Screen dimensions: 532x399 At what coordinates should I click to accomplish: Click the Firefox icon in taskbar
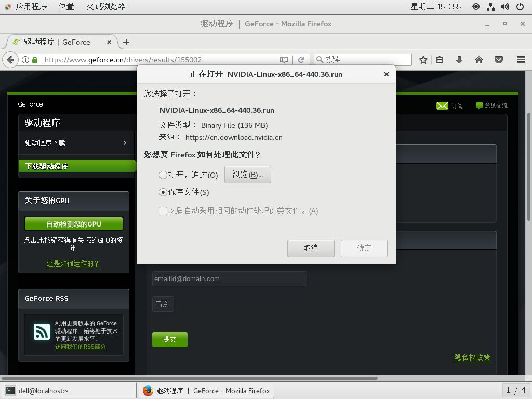click(x=148, y=391)
